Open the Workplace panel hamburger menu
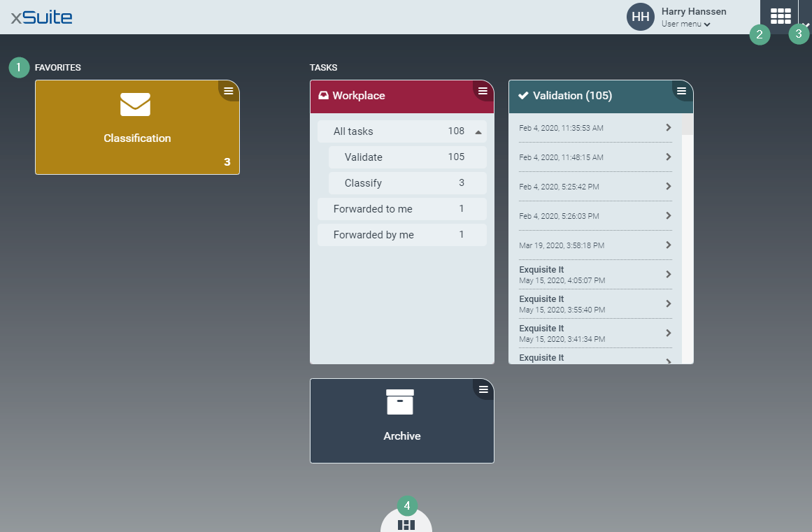 tap(483, 90)
